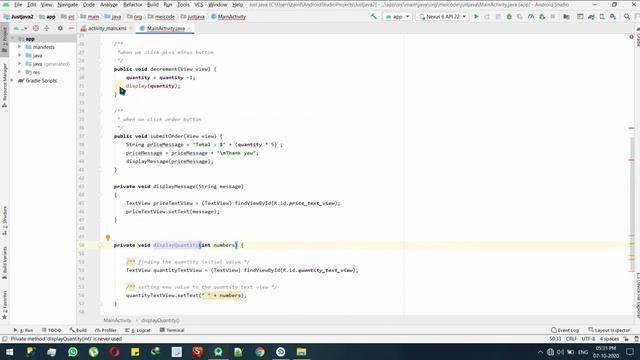Close the MainActivity.java tab

189,29
